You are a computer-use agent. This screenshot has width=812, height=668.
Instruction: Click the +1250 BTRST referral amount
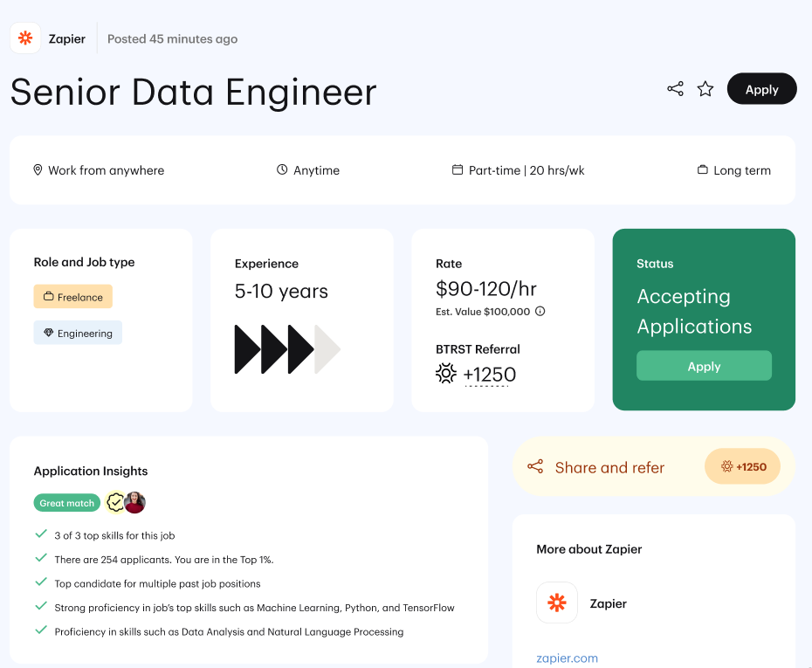(489, 375)
